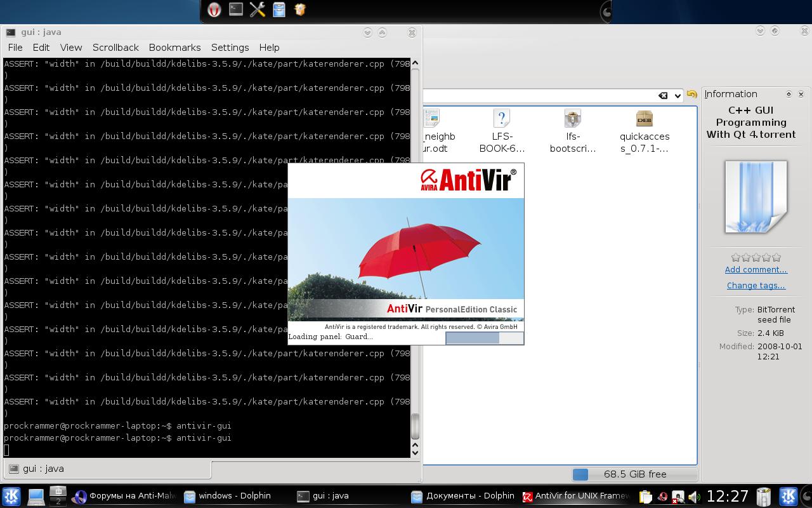The width and height of the screenshot is (812, 508).
Task: Open the trash can in the taskbar
Action: (x=764, y=496)
